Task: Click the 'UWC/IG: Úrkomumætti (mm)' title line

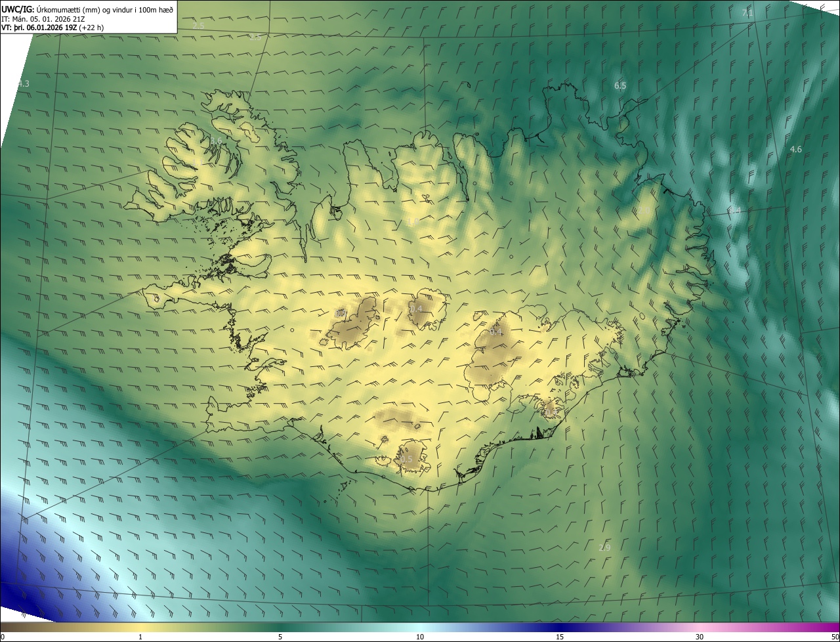Action: pyautogui.click(x=88, y=9)
